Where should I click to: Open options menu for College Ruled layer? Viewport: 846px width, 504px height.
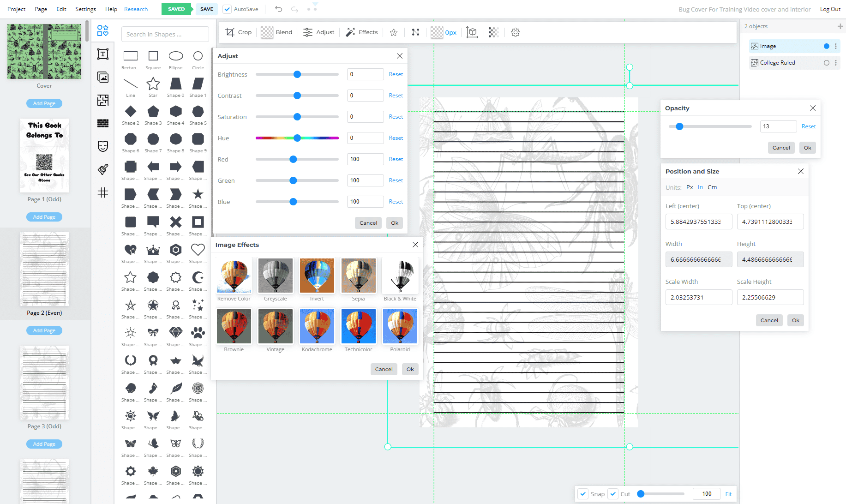(836, 63)
